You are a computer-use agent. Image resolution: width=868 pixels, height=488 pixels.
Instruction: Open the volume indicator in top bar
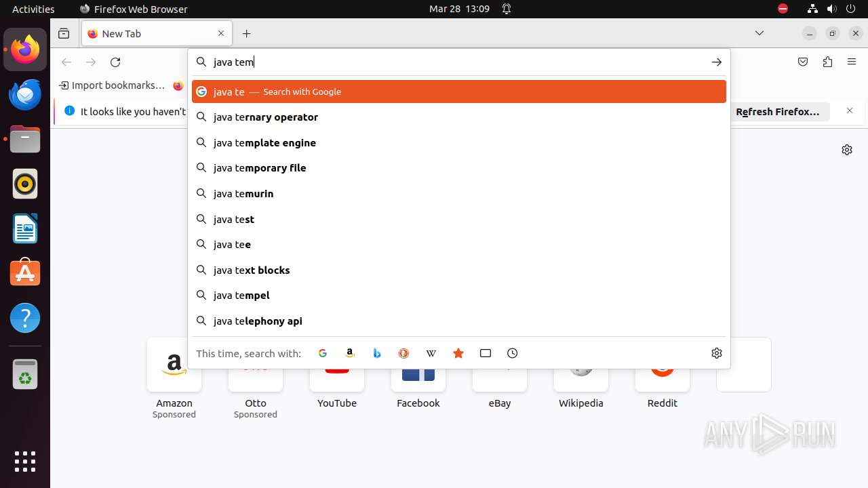tap(832, 9)
